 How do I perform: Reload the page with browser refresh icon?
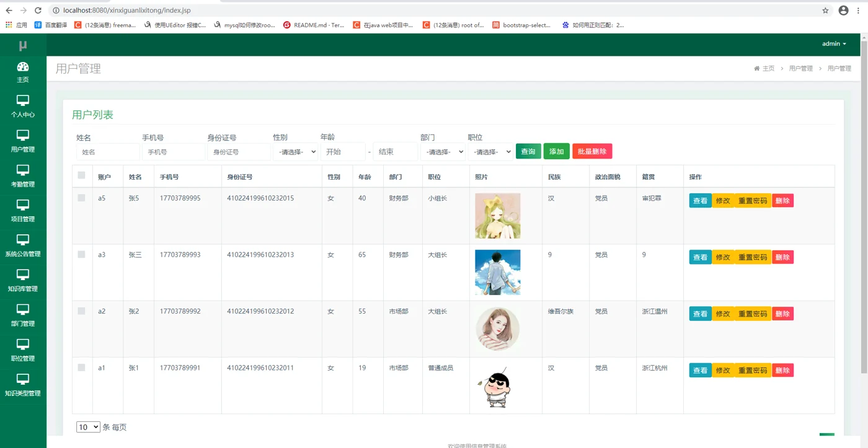click(x=38, y=11)
